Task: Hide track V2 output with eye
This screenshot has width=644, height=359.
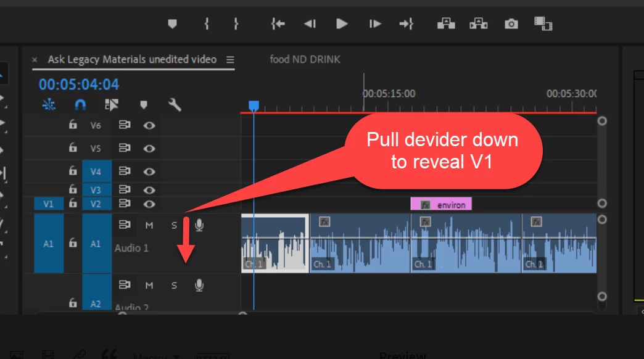Action: tap(149, 204)
